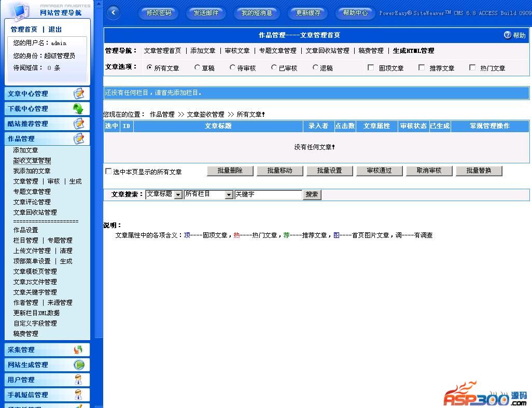Check the 热门文章 checkbox
The image size is (532, 408).
point(472,67)
